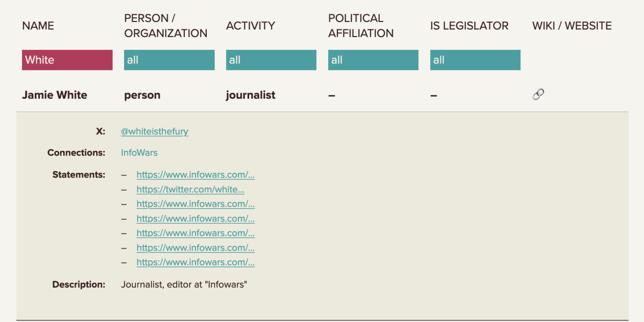The image size is (644, 322).
Task: Open the Activity filter dropdown
Action: (271, 60)
